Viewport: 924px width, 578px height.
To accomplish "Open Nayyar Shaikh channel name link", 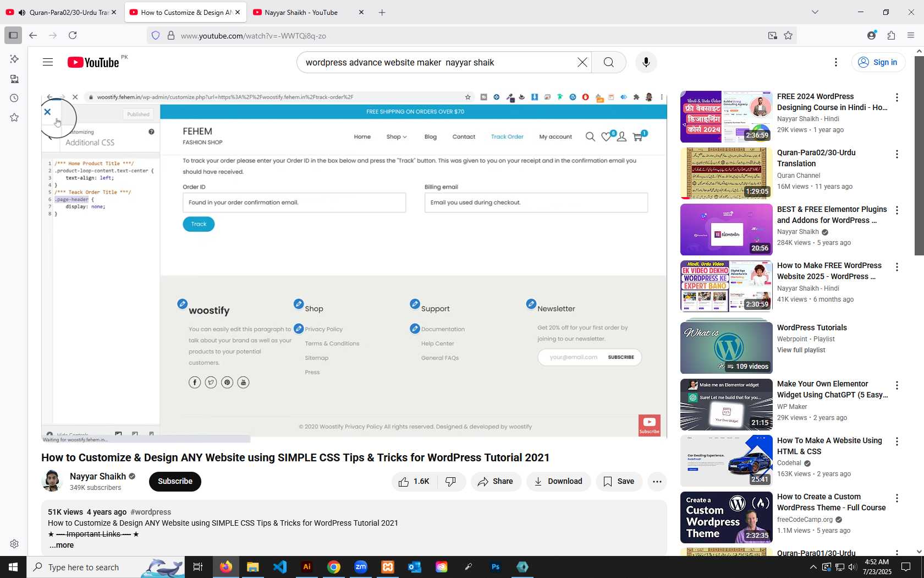I will coord(98,476).
